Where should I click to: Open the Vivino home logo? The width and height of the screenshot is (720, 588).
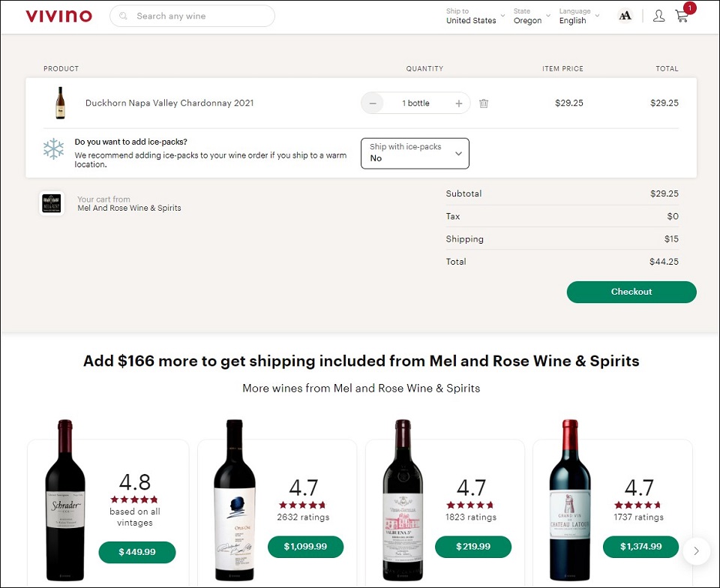(58, 16)
